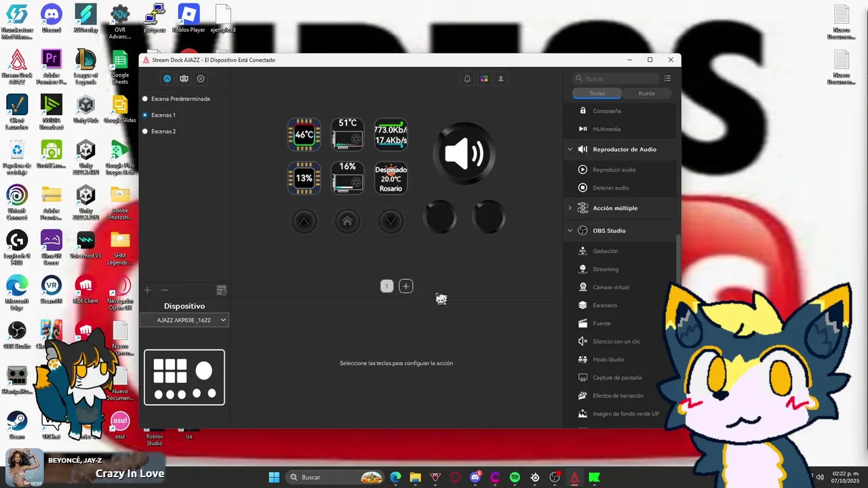Image resolution: width=868 pixels, height=488 pixels.
Task: Open the Google Sheets desktop shortcut
Action: point(120,67)
